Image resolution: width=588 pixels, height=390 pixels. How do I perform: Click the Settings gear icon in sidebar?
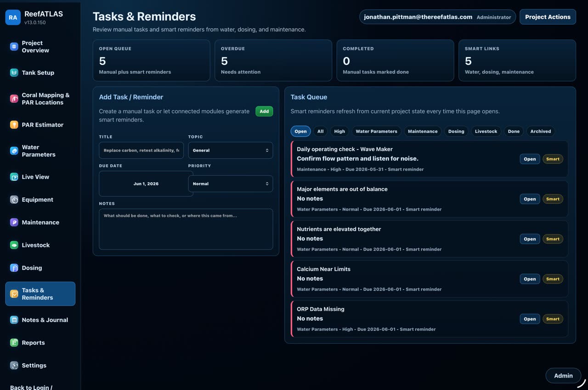(x=14, y=365)
